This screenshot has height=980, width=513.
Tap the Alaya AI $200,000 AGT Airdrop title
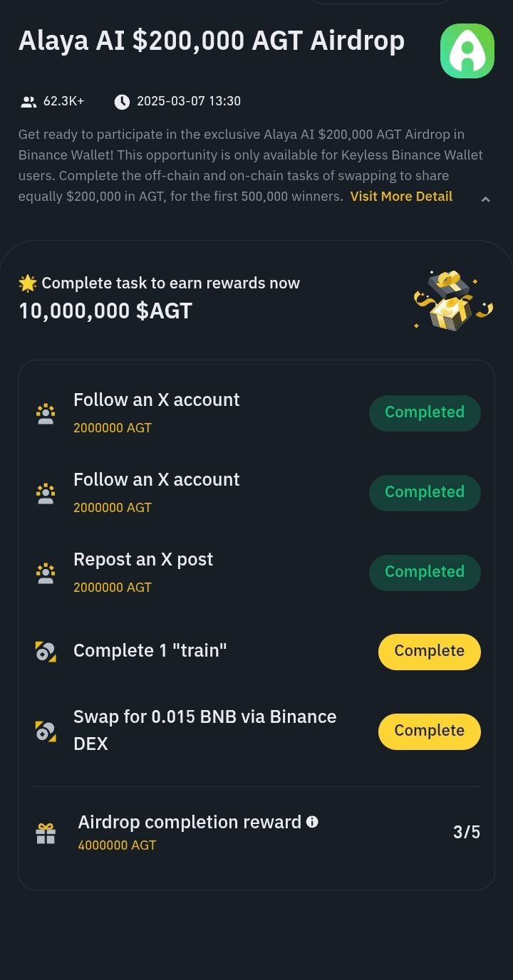pos(212,41)
